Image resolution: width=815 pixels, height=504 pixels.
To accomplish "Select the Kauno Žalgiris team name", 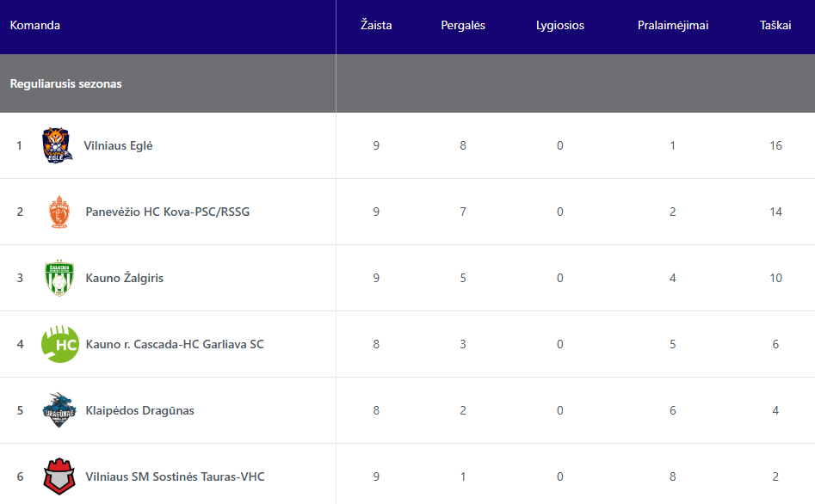I will [124, 278].
